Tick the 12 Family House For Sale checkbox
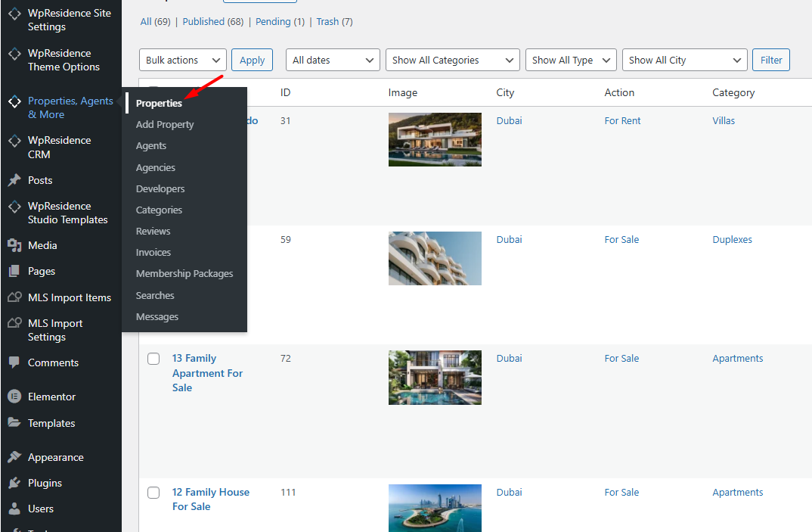Viewport: 812px width, 532px height. pyautogui.click(x=153, y=493)
